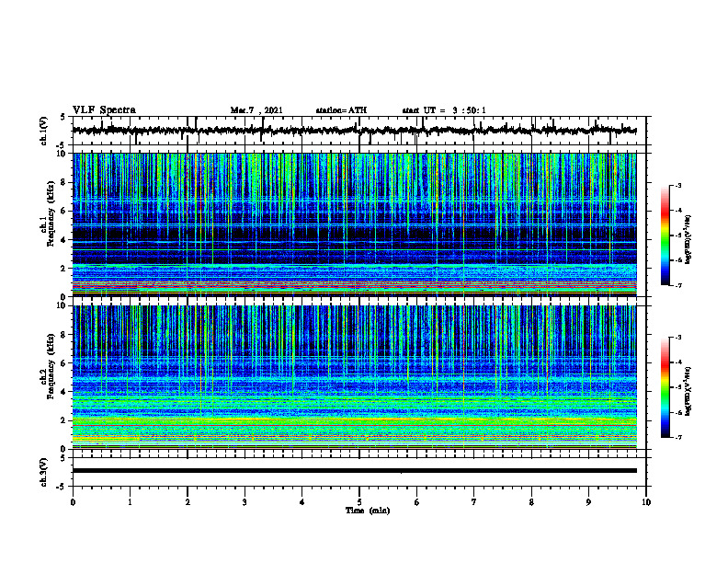728x563 pixels.
Task: Click the ch.3 flat black voltage trace
Action: pos(354,471)
